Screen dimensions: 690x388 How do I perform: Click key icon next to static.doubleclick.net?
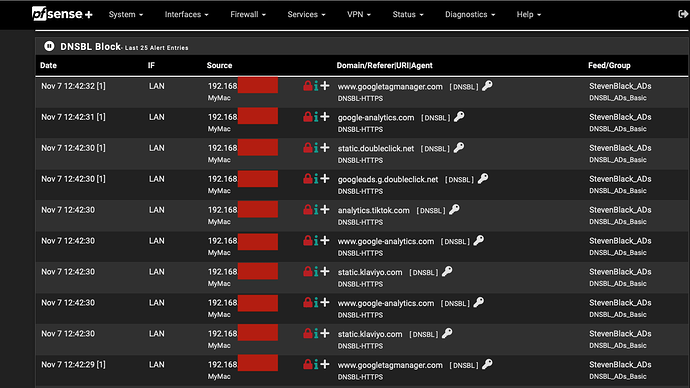[459, 148]
